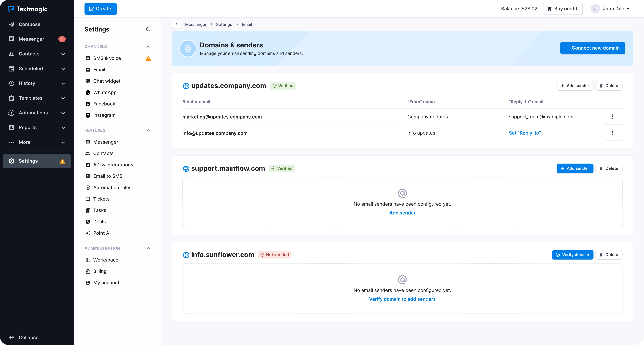Click the @ icon in the Domains & senders header
This screenshot has width=644, height=345.
pos(188,48)
